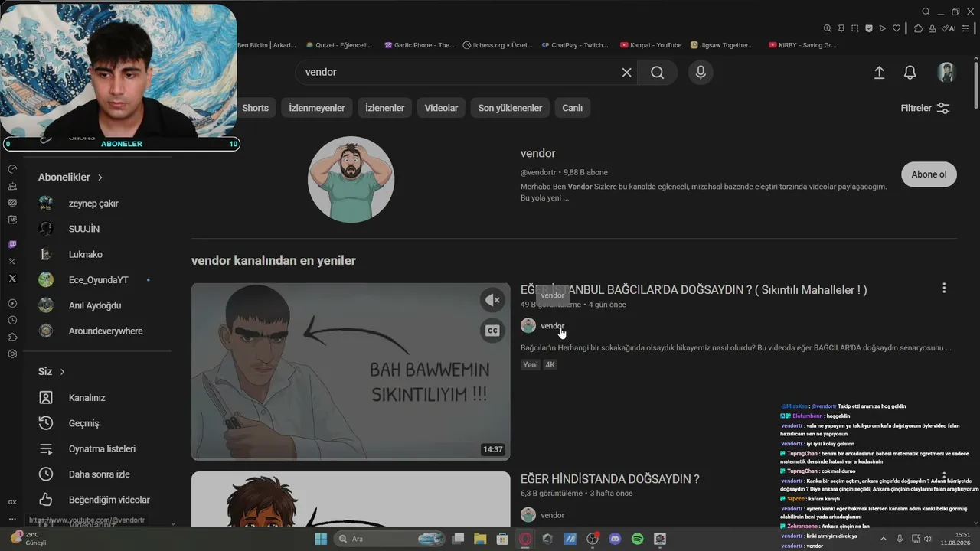
Task: Open sidebar settings gear icon
Action: pyautogui.click(x=12, y=354)
